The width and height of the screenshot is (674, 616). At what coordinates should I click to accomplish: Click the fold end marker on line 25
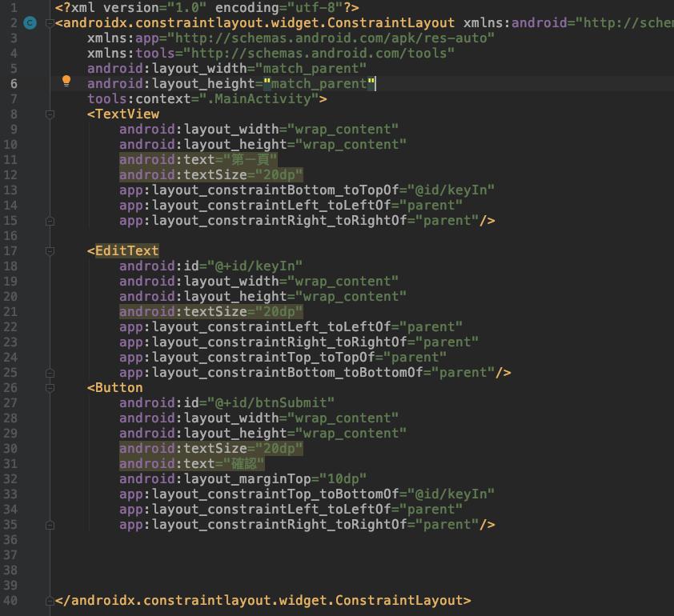click(x=50, y=373)
